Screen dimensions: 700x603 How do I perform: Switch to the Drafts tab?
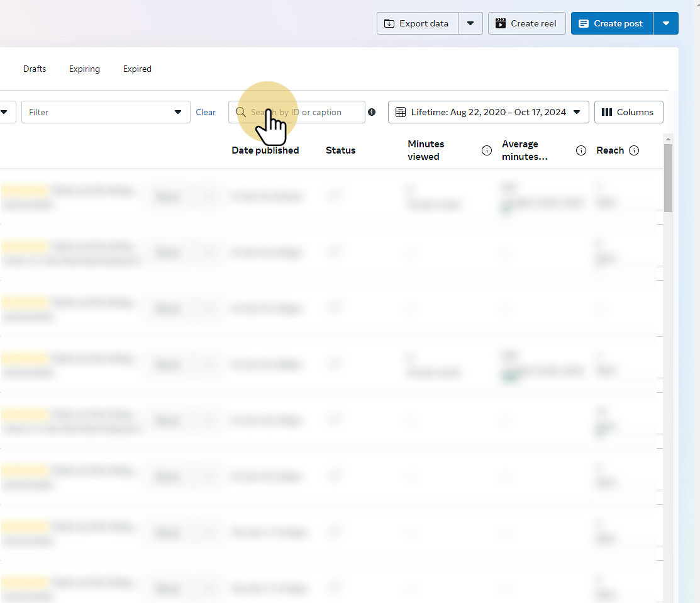click(35, 69)
